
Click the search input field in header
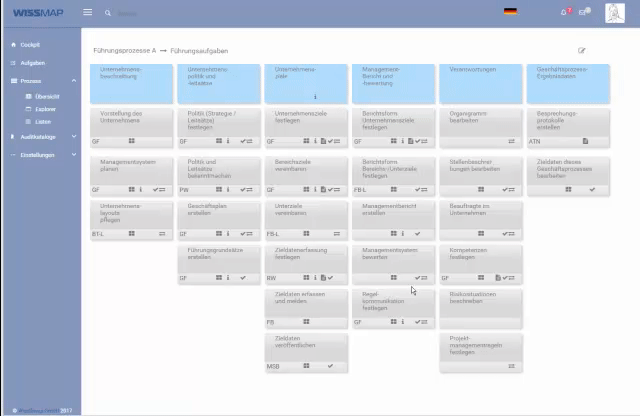(x=150, y=13)
